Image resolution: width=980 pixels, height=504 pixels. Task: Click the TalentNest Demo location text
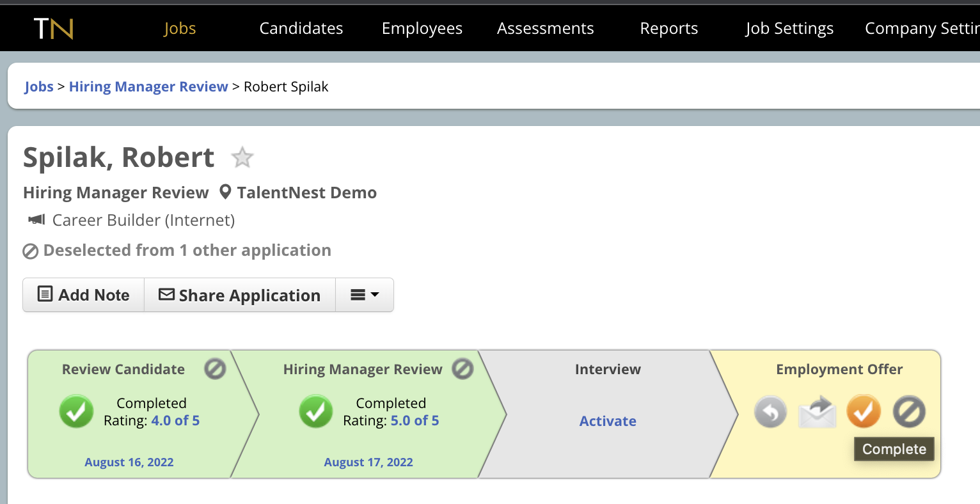tap(307, 193)
